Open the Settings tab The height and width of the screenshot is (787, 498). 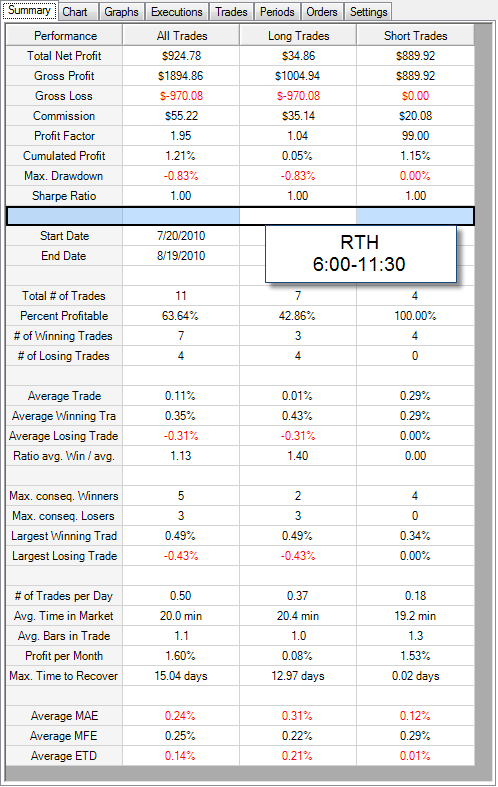point(368,12)
